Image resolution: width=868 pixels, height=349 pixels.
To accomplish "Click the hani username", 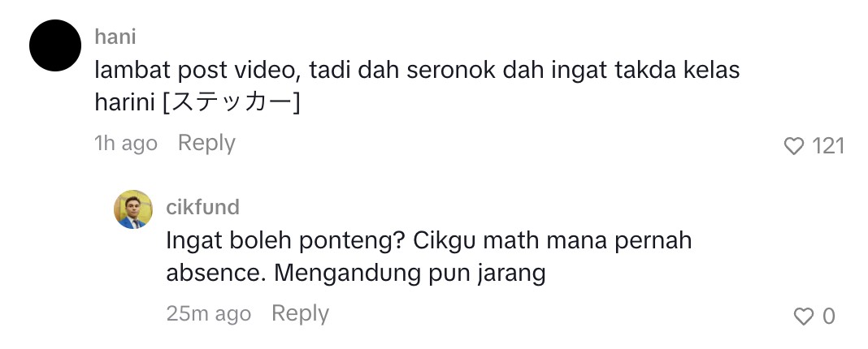I will point(115,37).
